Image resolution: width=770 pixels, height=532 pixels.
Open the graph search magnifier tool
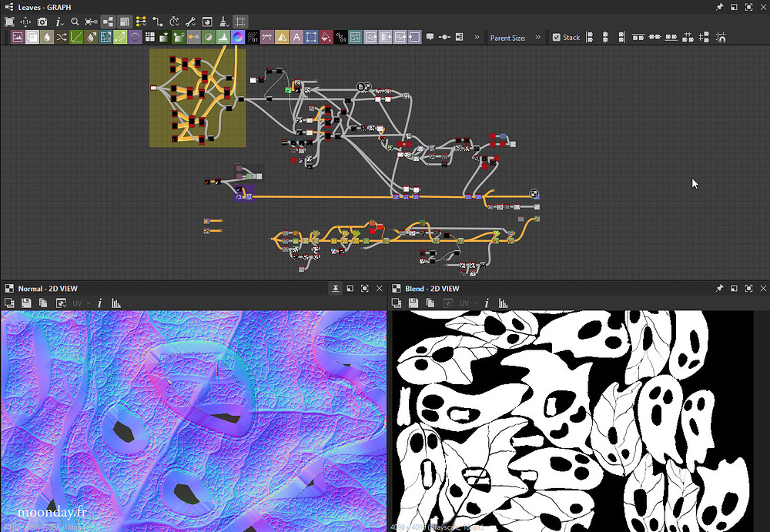tap(75, 22)
